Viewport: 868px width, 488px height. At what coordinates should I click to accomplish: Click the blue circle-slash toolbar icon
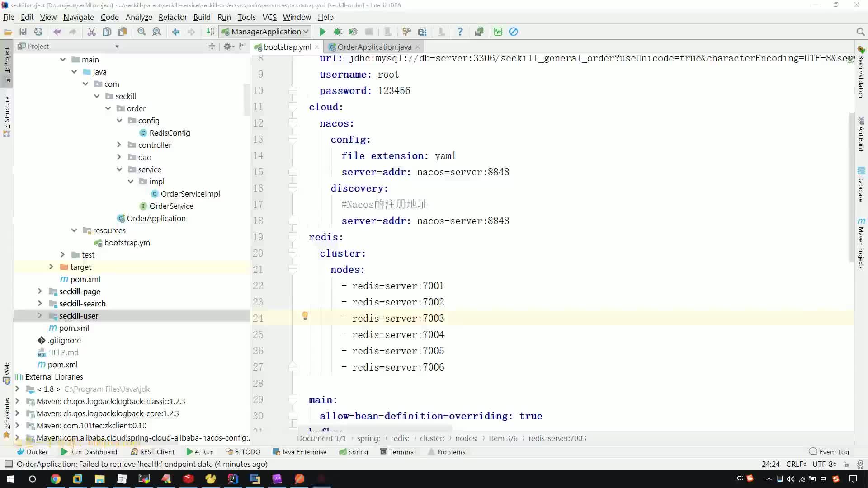(x=514, y=32)
